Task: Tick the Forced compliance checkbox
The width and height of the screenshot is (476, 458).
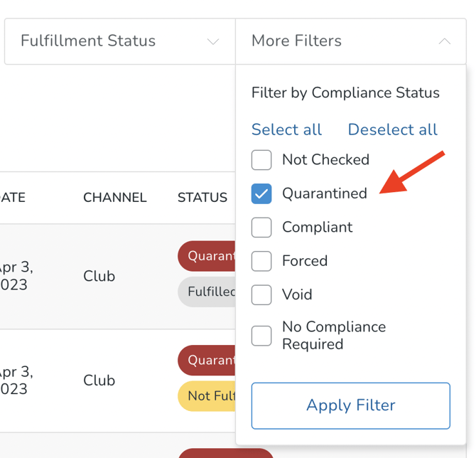Action: coord(261,261)
